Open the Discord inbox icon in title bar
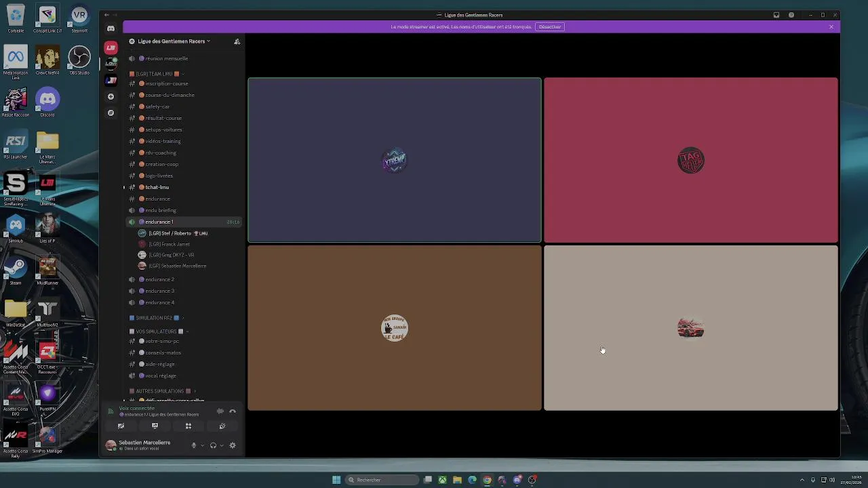 (x=776, y=15)
